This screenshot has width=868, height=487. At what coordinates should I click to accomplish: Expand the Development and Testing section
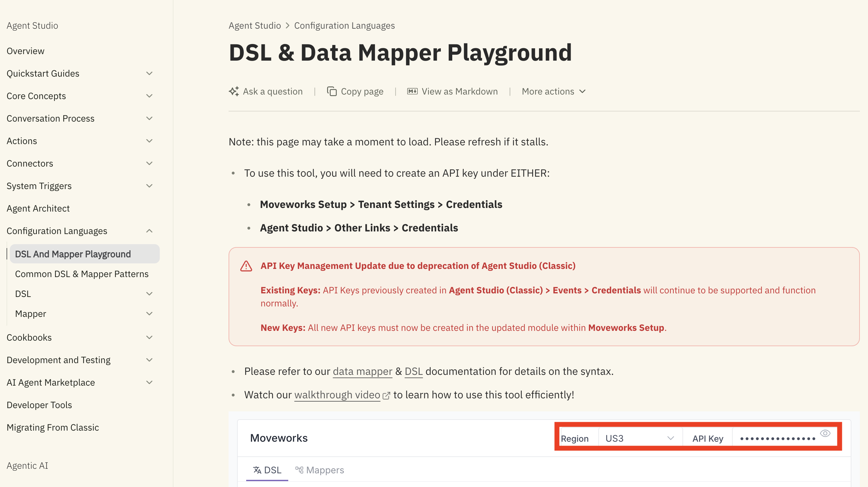149,360
